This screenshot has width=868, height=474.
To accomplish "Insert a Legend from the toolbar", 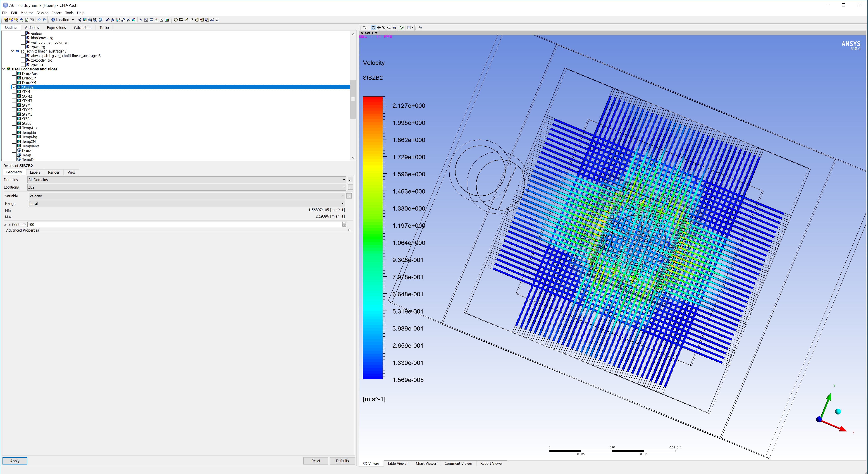I will coord(118,20).
